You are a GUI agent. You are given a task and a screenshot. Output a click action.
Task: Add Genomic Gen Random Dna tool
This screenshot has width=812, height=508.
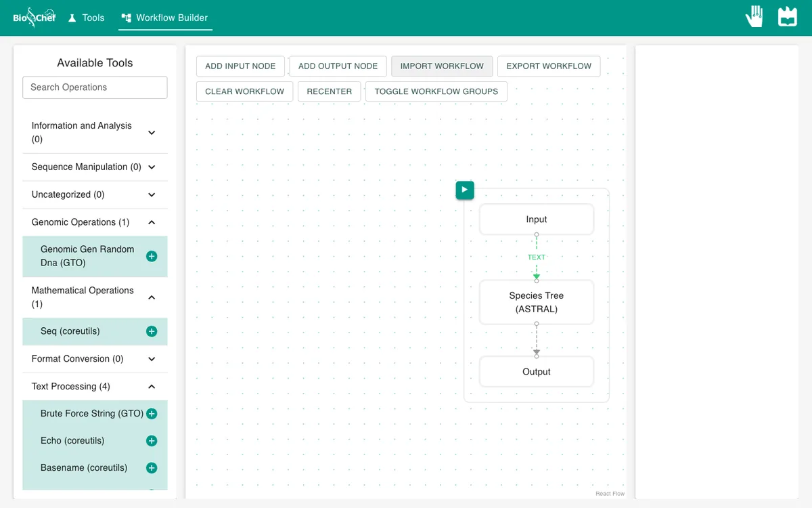(x=152, y=256)
